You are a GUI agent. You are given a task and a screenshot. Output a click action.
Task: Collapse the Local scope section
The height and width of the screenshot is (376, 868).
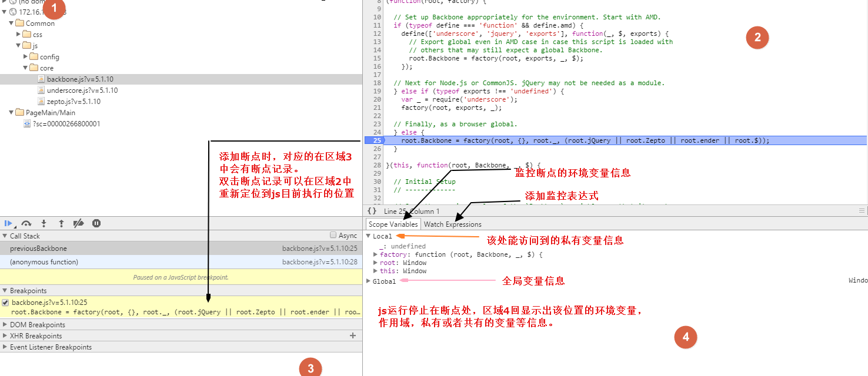click(369, 236)
